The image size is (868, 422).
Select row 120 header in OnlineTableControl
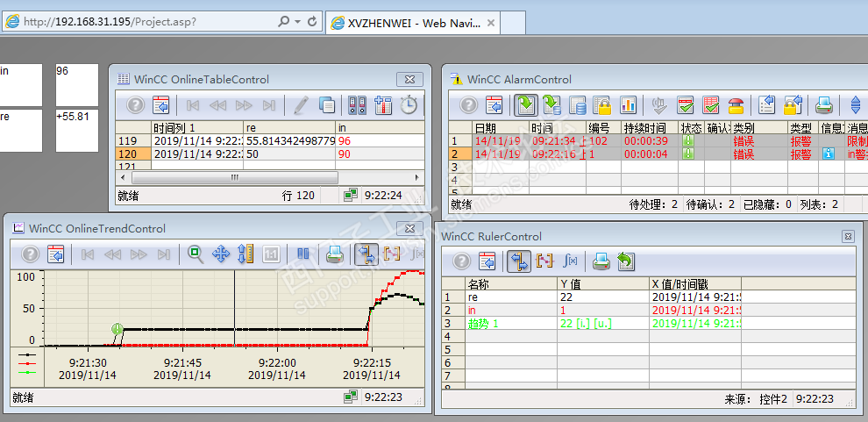point(133,154)
